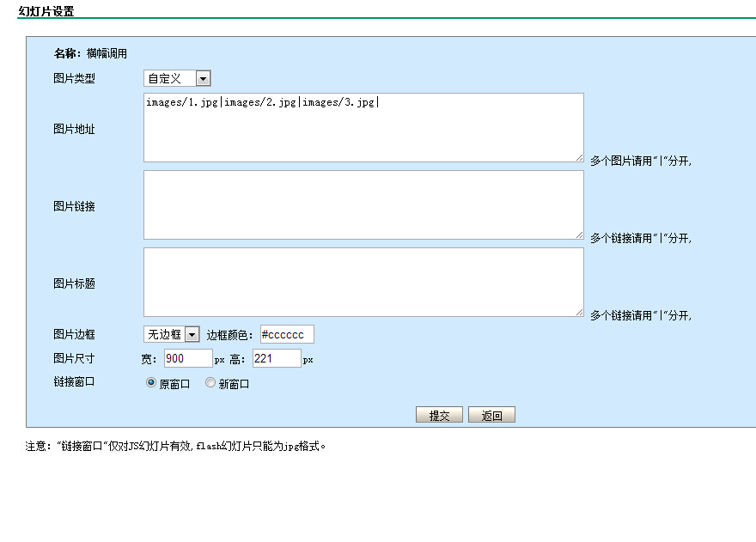This screenshot has width=756, height=542.
Task: Click the 横幅调用 name text
Action: coord(107,53)
